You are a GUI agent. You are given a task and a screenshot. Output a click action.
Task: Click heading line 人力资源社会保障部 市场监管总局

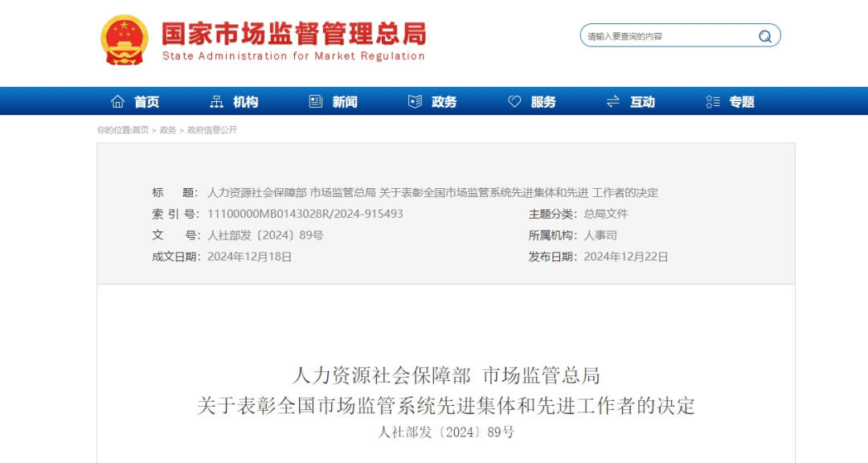446,375
